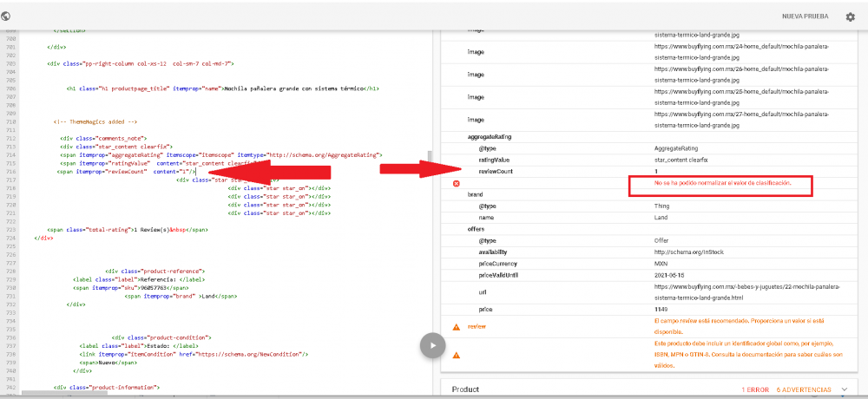This screenshot has width=868, height=399.
Task: Select the reviewCount property label
Action: click(x=496, y=172)
